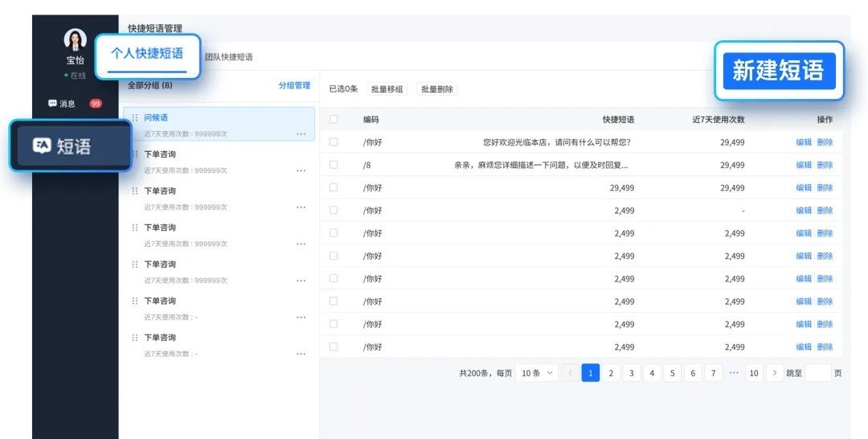Click the 跳至 page jump input field
Viewport: 868px width, 439px height.
coord(817,373)
